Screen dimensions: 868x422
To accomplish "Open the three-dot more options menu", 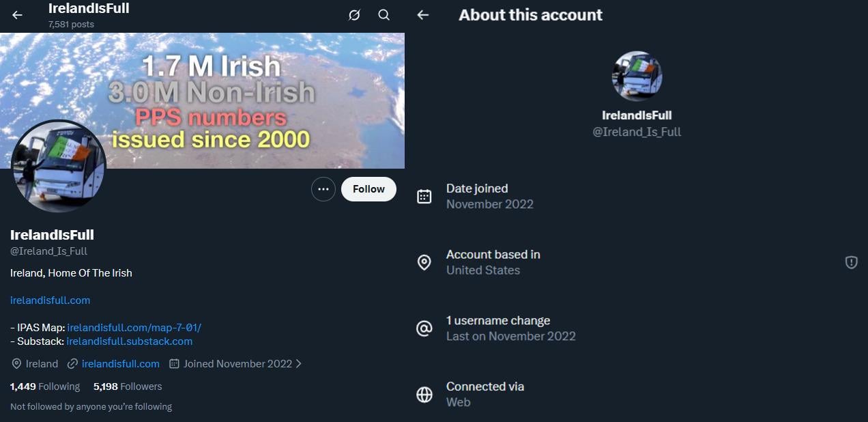I will pyautogui.click(x=323, y=189).
